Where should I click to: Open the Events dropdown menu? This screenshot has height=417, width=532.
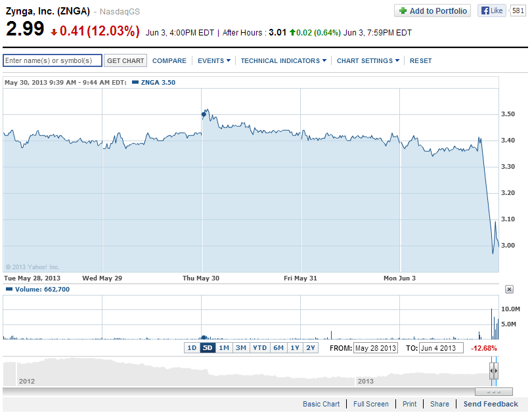[x=214, y=61]
